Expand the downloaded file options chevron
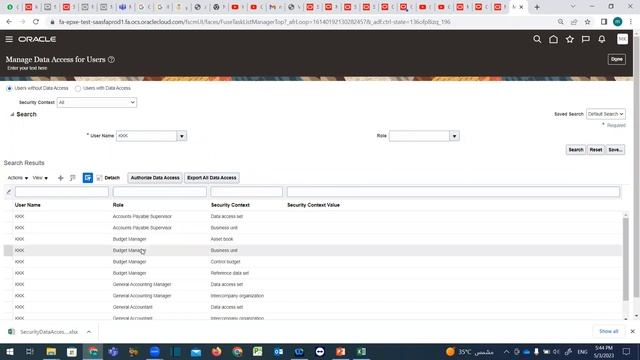Image resolution: width=640 pixels, height=360 pixels. click(89, 332)
